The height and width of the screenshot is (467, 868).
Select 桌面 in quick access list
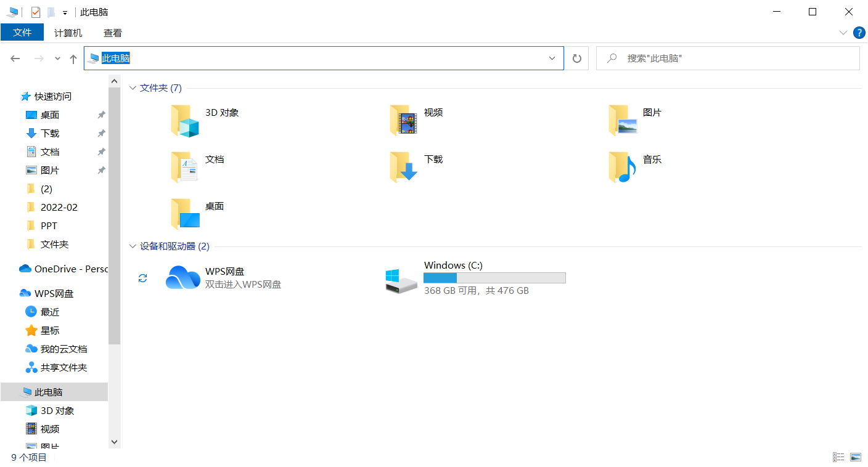[50, 115]
